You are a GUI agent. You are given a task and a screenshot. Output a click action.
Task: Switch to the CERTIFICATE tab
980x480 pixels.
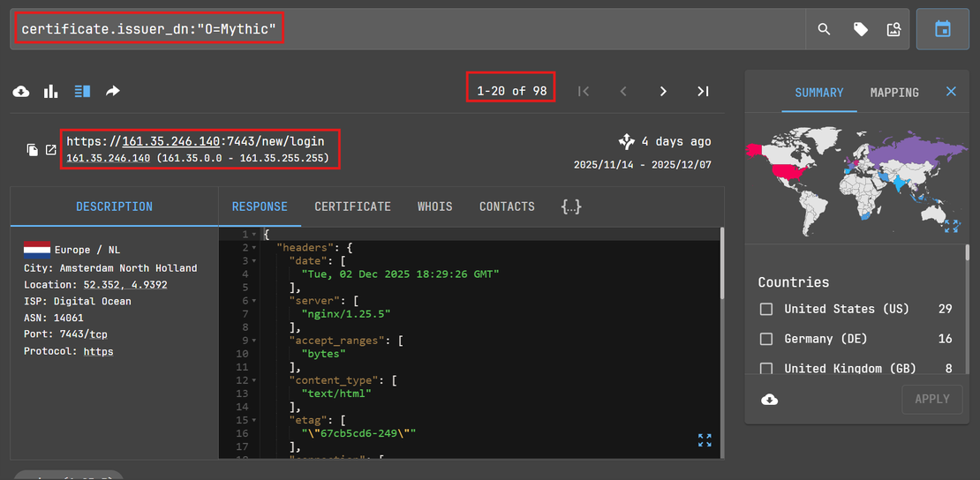pyautogui.click(x=352, y=206)
